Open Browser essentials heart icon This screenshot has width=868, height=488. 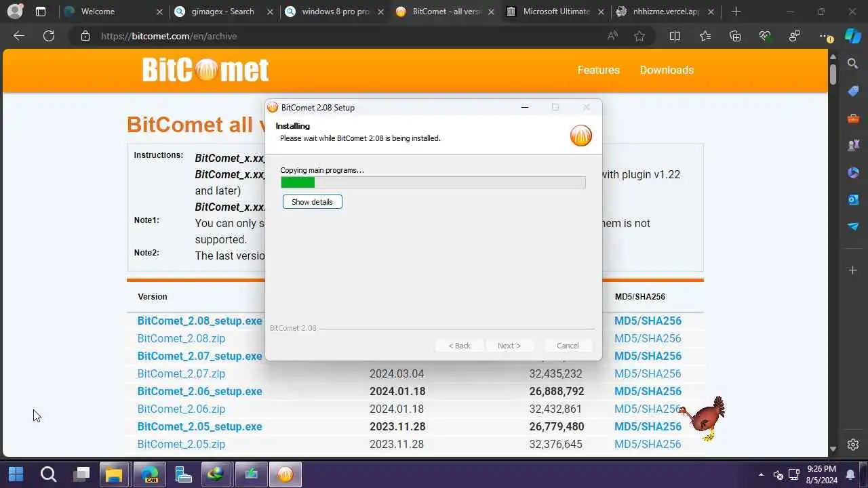765,36
